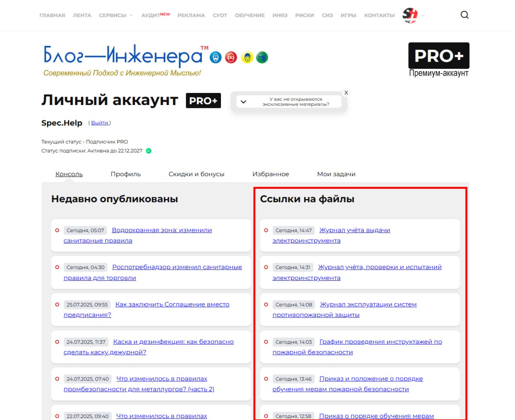This screenshot has width=515, height=420.
Task: Switch to the Консоль tab
Action: click(x=69, y=174)
